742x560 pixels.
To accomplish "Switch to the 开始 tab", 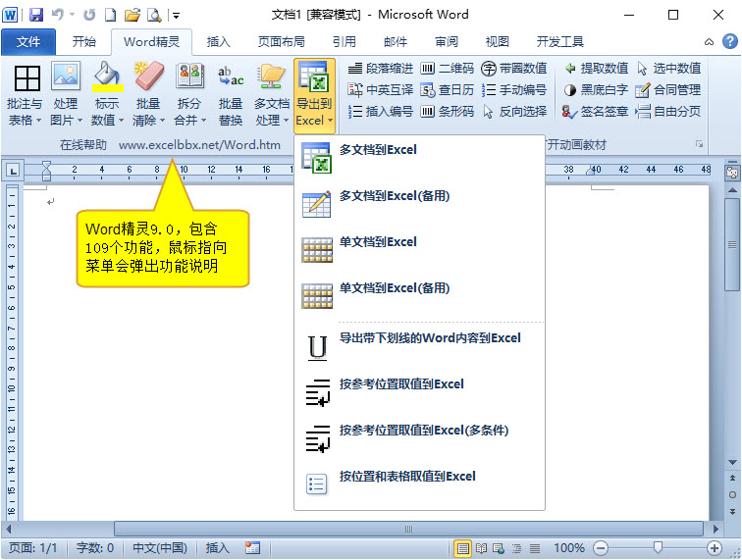I will (83, 42).
